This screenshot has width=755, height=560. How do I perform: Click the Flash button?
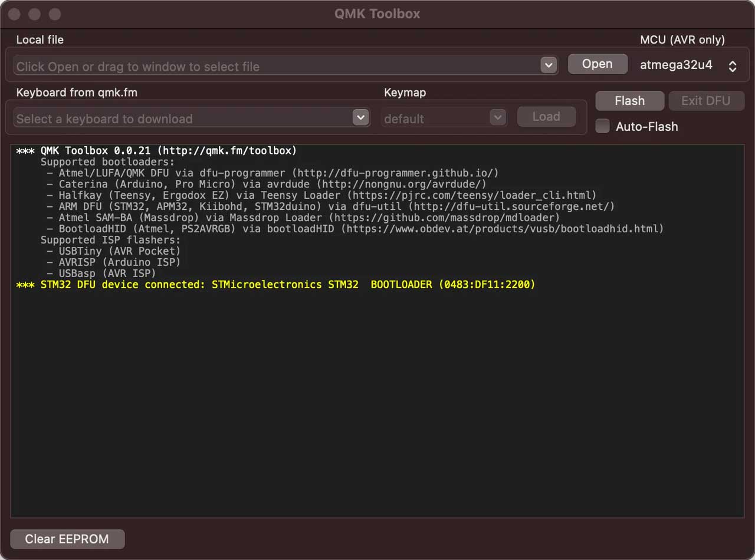(629, 101)
